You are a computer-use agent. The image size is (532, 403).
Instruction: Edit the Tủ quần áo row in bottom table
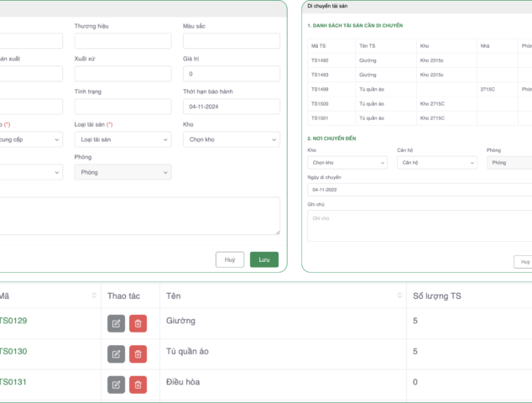click(116, 353)
